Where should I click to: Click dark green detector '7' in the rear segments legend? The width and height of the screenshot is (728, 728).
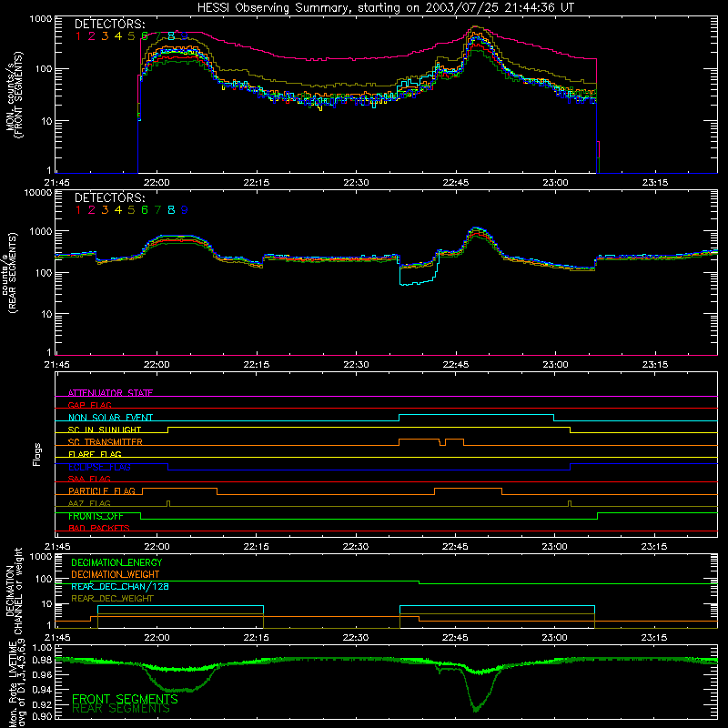157,210
